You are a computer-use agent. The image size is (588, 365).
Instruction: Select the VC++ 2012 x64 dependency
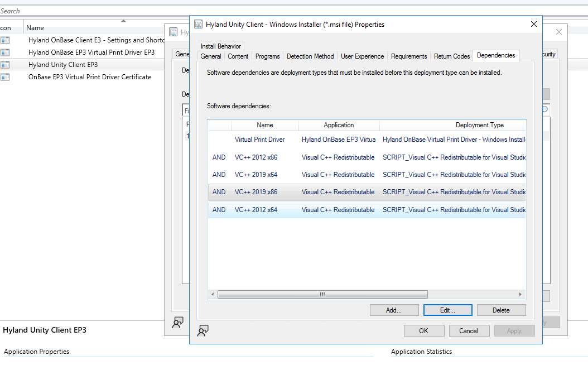coord(367,210)
